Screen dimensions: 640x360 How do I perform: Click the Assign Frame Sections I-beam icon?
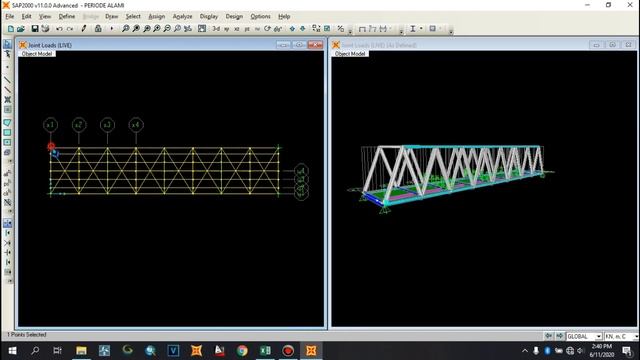coord(413,29)
